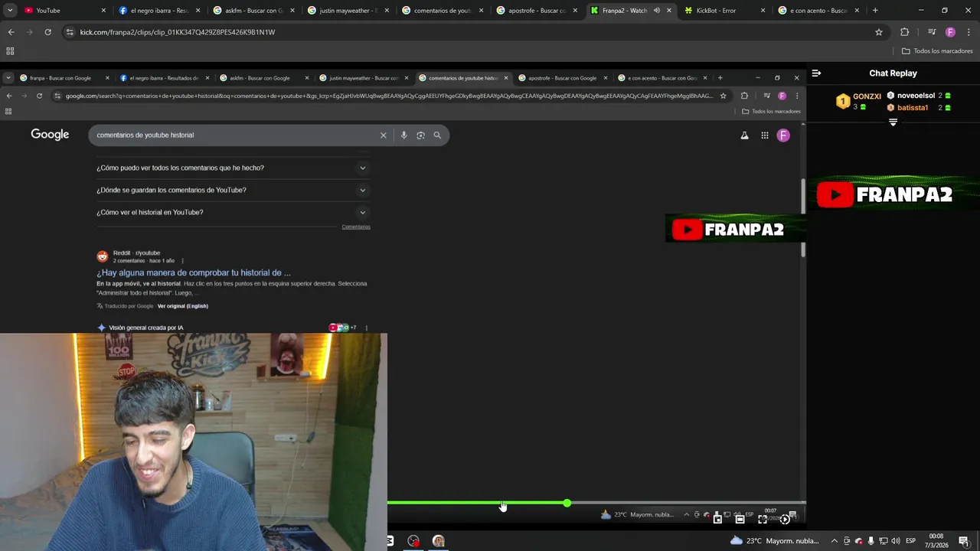Click the Google logo in the video
The image size is (980, 551).
click(50, 135)
